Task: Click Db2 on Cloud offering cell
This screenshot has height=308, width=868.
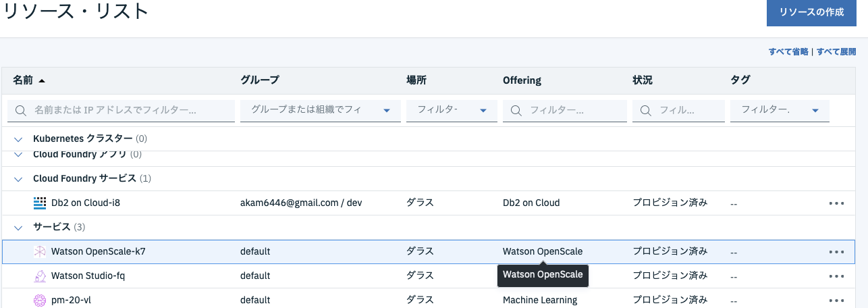Action: coord(531,203)
